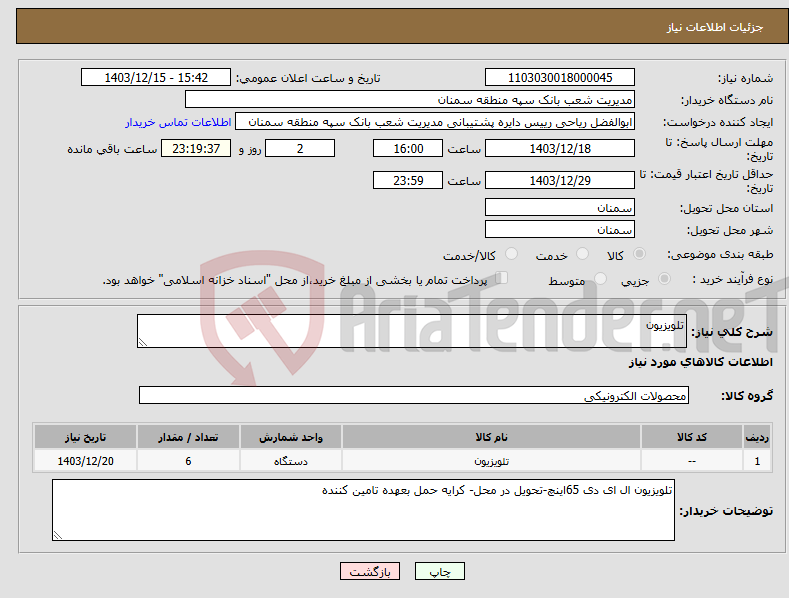Click the گروه کالا field محصولات الکترونیکی
The width and height of the screenshot is (789, 598).
pos(414,396)
